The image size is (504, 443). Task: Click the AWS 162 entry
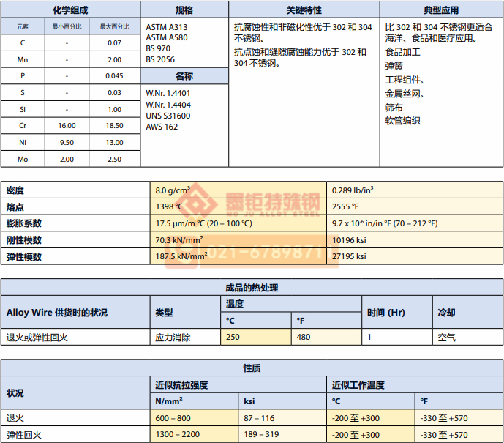tap(162, 127)
